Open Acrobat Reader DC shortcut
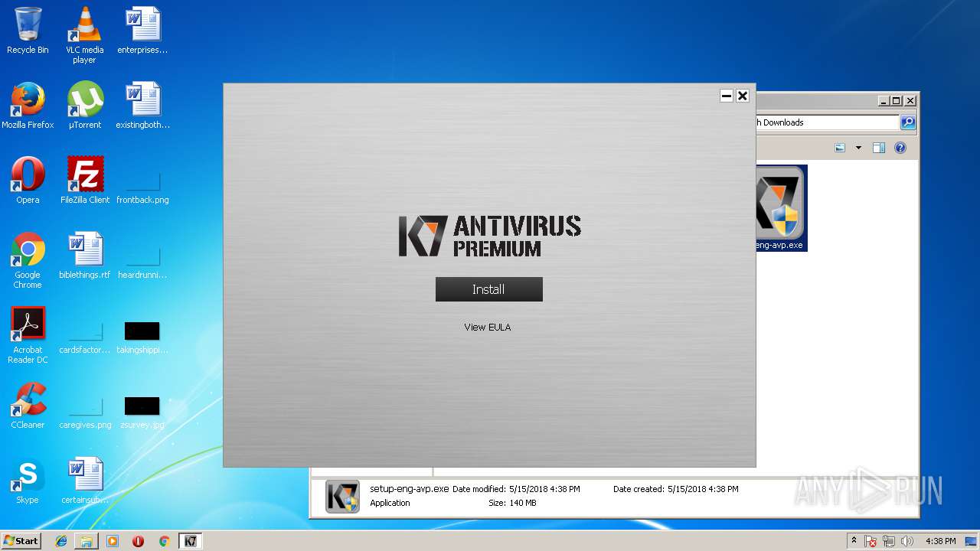Viewport: 980px width, 551px height. coord(28,335)
